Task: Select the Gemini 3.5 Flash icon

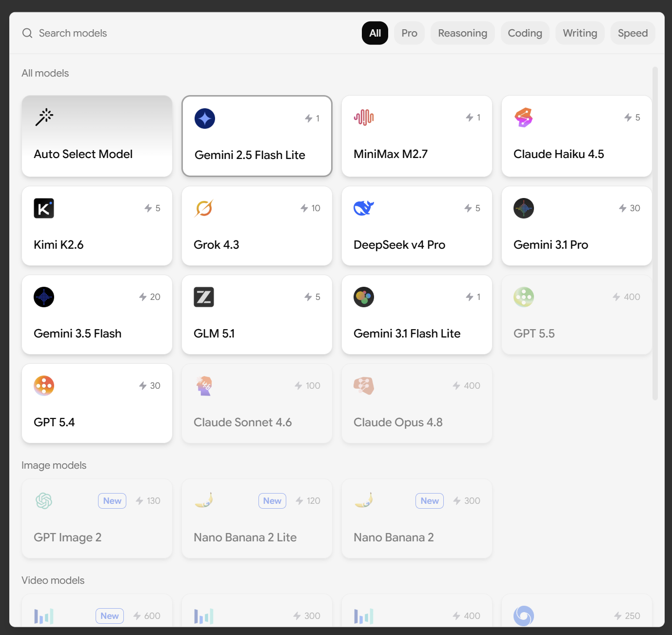Action: pyautogui.click(x=44, y=297)
